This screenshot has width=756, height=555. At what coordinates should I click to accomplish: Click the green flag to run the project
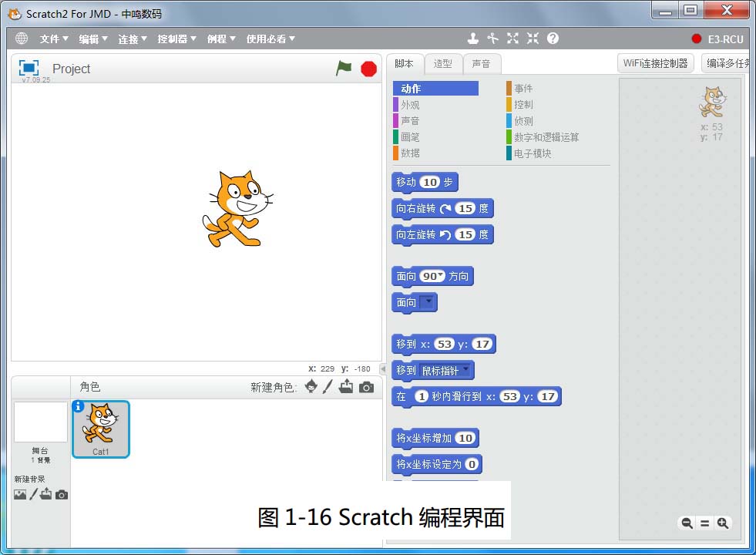click(344, 69)
